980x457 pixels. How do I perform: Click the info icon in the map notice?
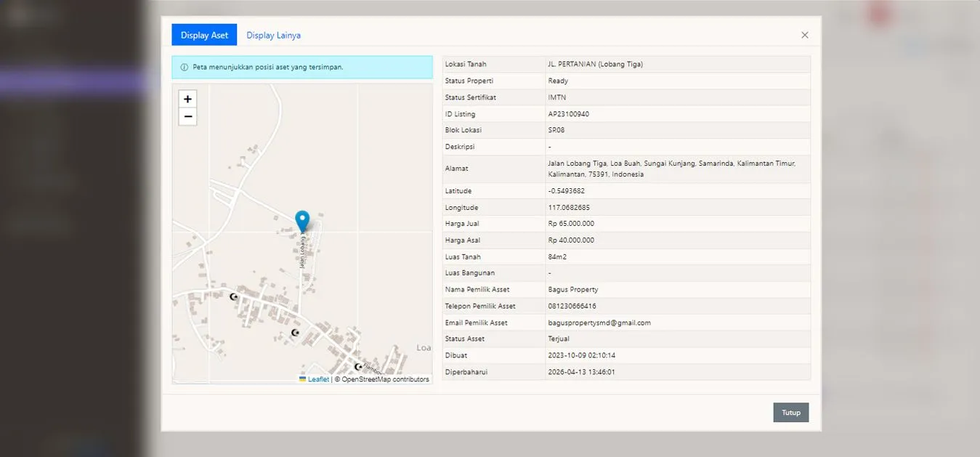click(184, 67)
